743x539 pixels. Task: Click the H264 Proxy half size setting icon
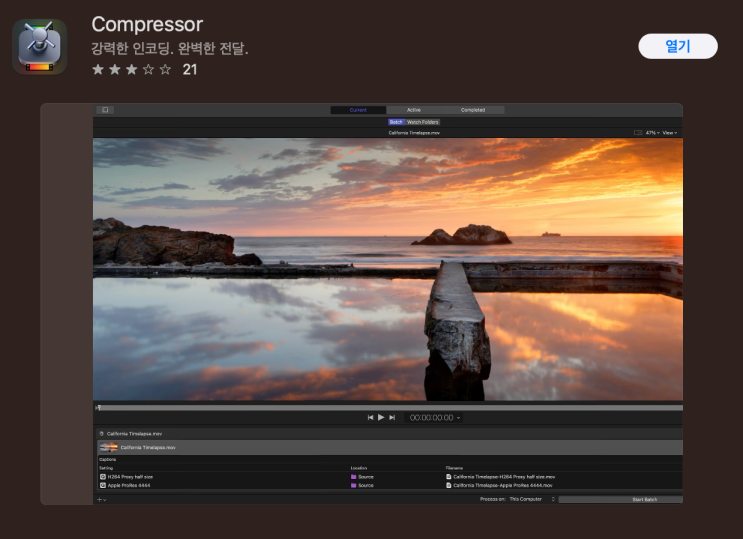click(102, 477)
